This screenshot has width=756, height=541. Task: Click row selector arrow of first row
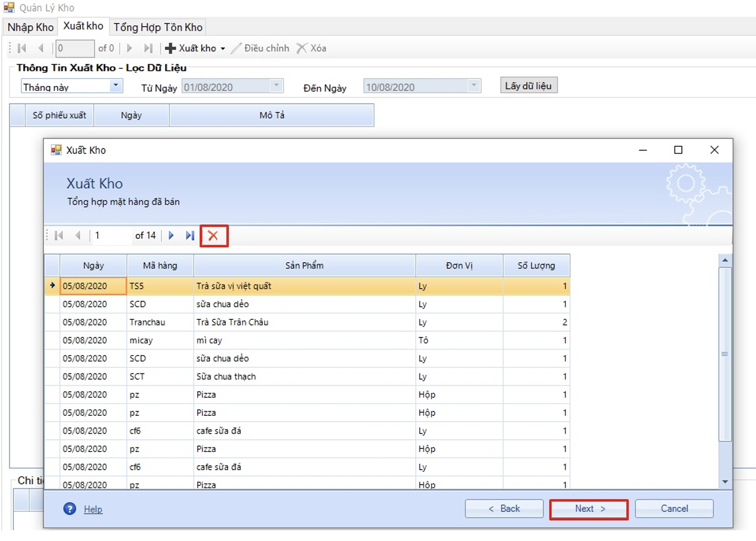coord(52,286)
